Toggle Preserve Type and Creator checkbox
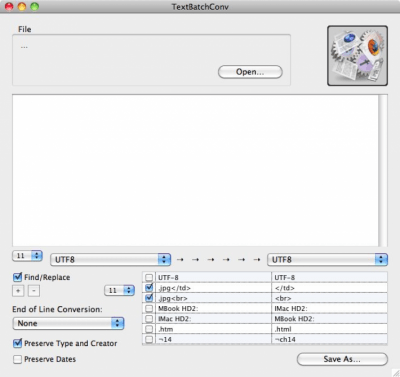 (17, 343)
